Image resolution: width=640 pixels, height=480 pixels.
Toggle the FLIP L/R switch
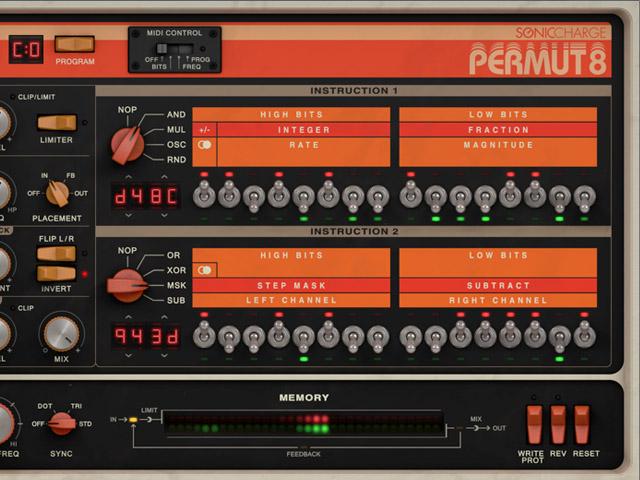[x=56, y=253]
